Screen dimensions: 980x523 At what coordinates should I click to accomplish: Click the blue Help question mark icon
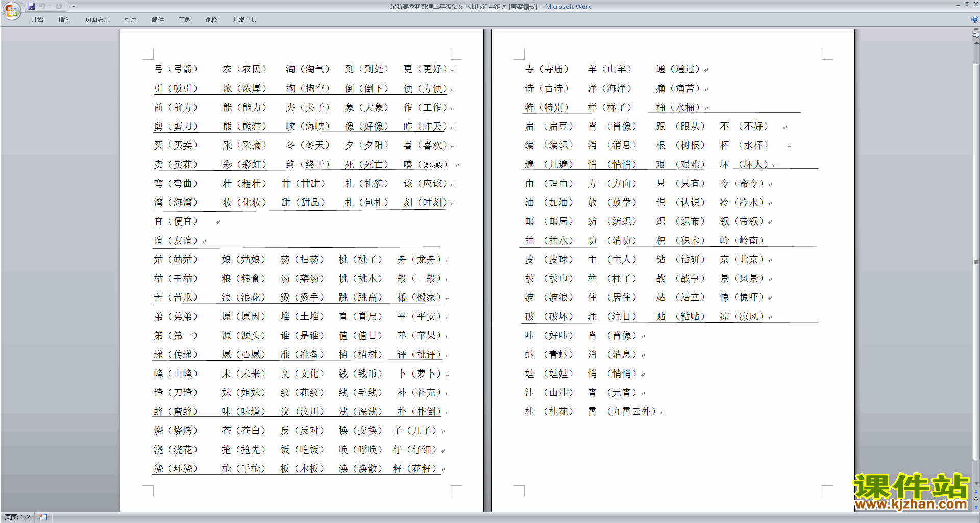click(975, 19)
